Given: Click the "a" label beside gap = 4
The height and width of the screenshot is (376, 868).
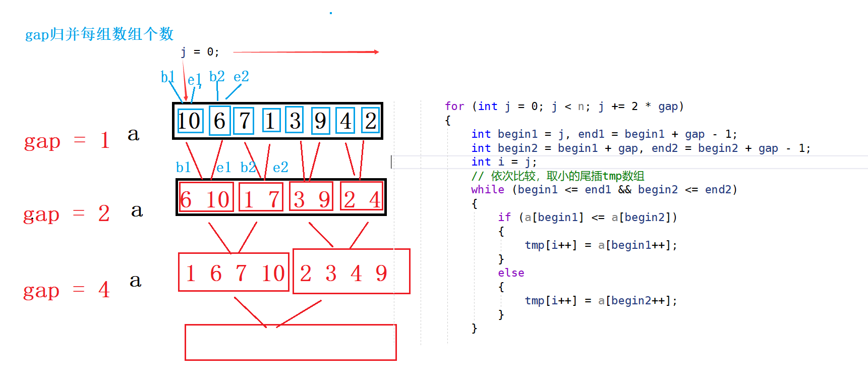Looking at the screenshot, I should 135,281.
